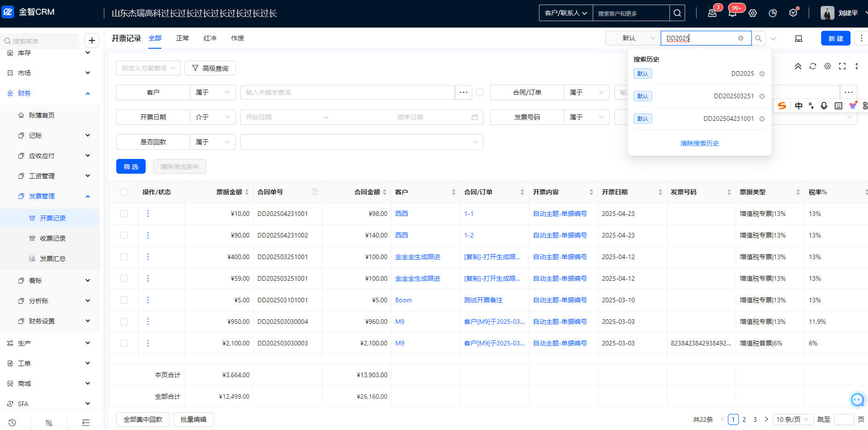This screenshot has width=868, height=430.
Task: Open row actions dots for DD202504231001
Action: [148, 214]
